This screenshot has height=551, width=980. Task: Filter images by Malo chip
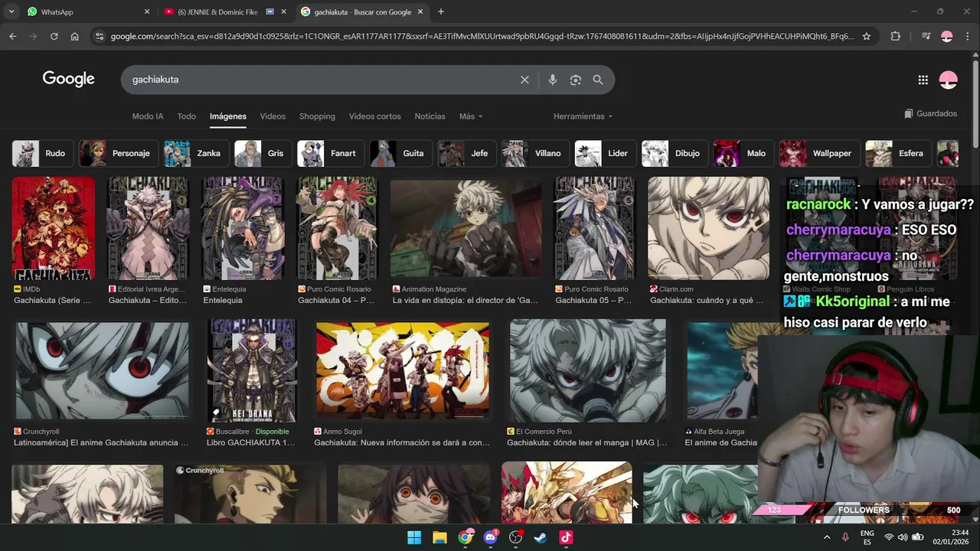point(743,153)
